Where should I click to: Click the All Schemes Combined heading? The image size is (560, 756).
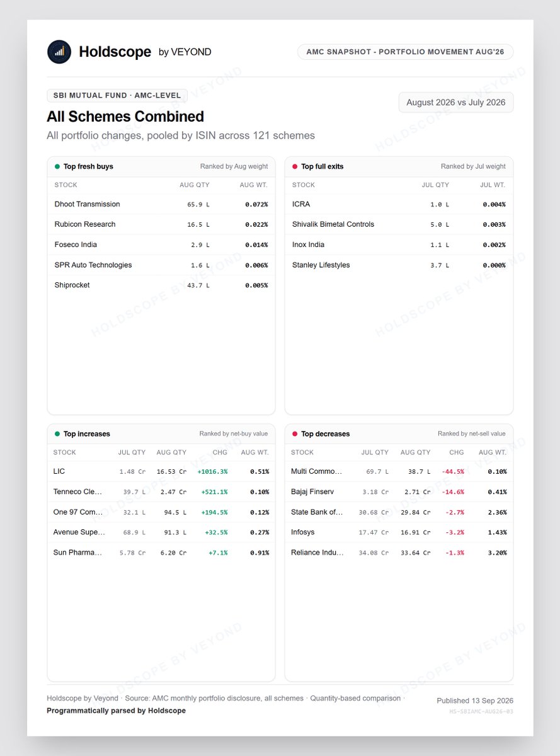[125, 117]
